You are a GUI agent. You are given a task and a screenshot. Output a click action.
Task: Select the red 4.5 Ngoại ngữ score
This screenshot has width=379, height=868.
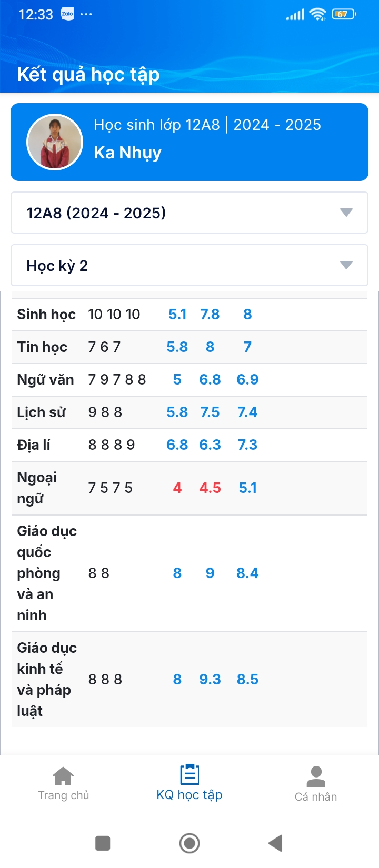(210, 488)
